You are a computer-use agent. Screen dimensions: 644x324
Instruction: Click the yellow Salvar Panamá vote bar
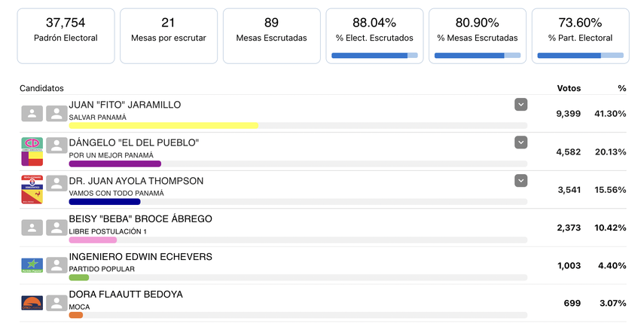click(163, 126)
